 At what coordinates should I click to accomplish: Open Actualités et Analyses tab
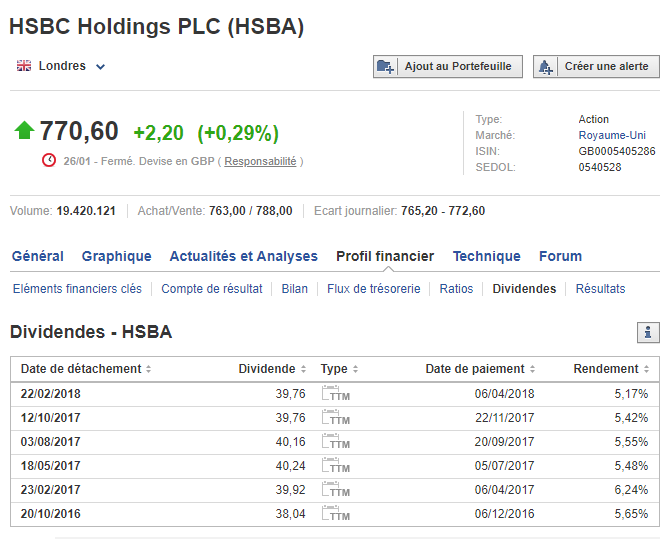(244, 256)
